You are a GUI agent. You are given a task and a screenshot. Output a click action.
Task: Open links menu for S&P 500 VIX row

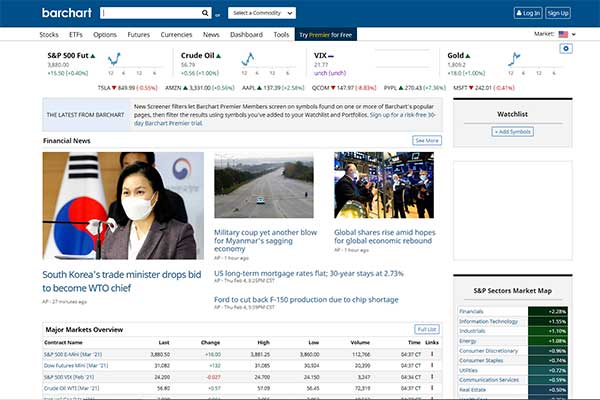click(x=432, y=377)
